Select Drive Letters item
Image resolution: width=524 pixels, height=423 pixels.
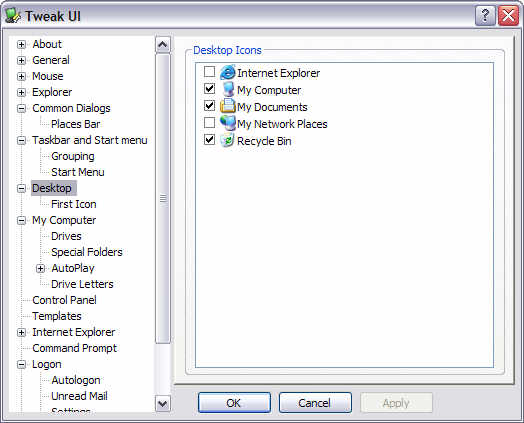click(82, 284)
